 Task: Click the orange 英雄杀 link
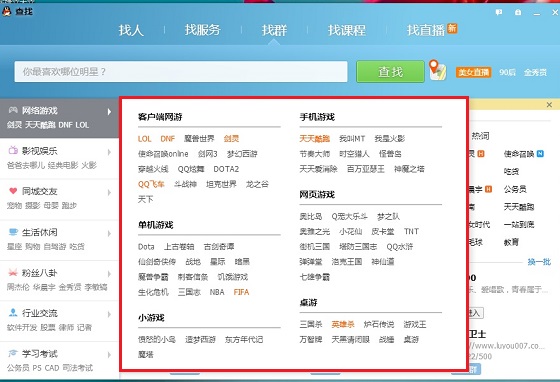tap(343, 324)
